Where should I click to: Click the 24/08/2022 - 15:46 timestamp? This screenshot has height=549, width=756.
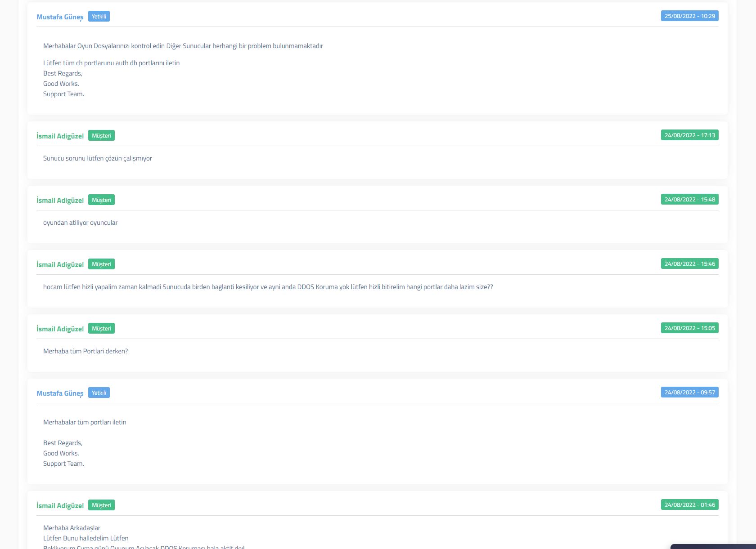[x=689, y=264]
